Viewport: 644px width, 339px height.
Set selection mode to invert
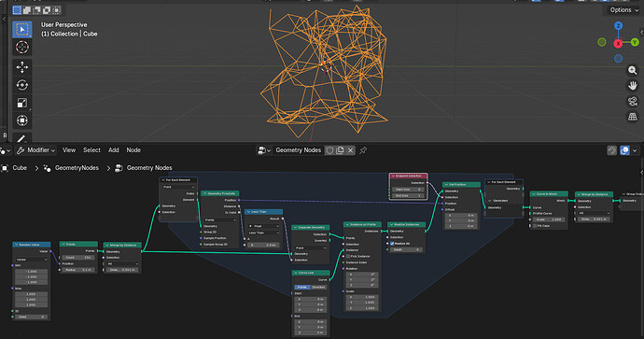[47, 10]
